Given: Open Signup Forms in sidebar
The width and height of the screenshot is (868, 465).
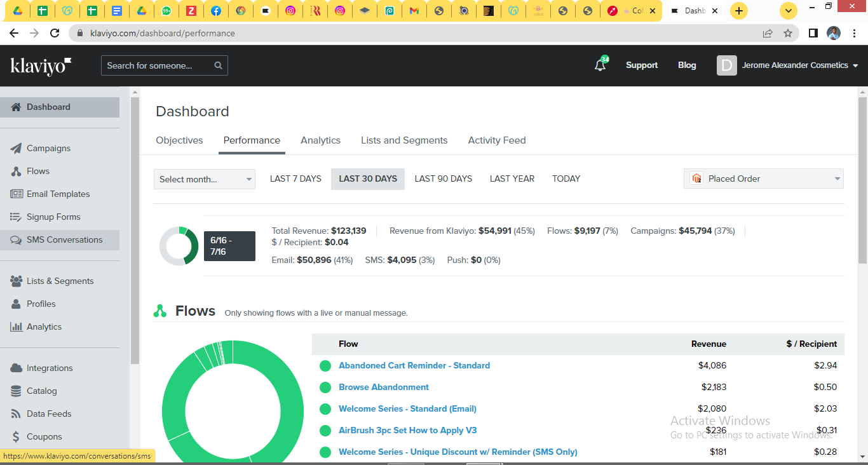Looking at the screenshot, I should click(x=53, y=217).
